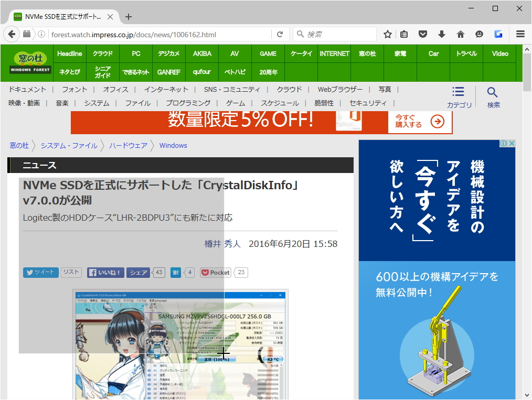Open the Firefox hamburger menu
The image size is (532, 400).
[520, 34]
